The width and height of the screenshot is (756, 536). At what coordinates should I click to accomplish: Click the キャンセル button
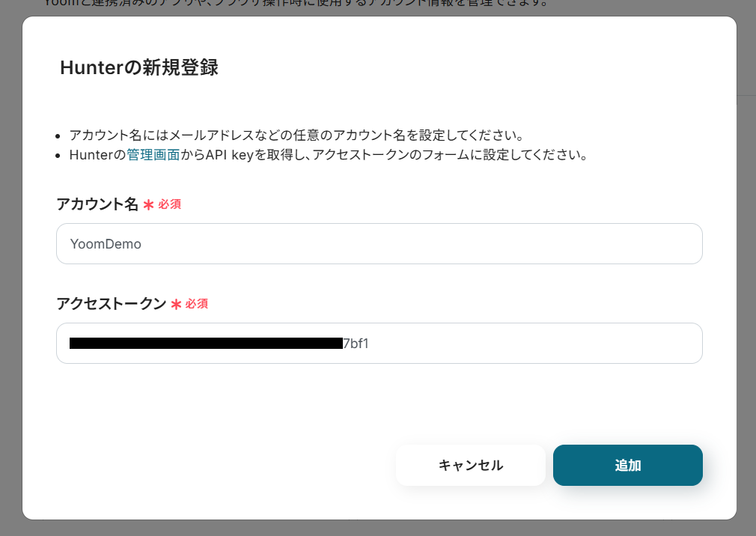tap(471, 465)
